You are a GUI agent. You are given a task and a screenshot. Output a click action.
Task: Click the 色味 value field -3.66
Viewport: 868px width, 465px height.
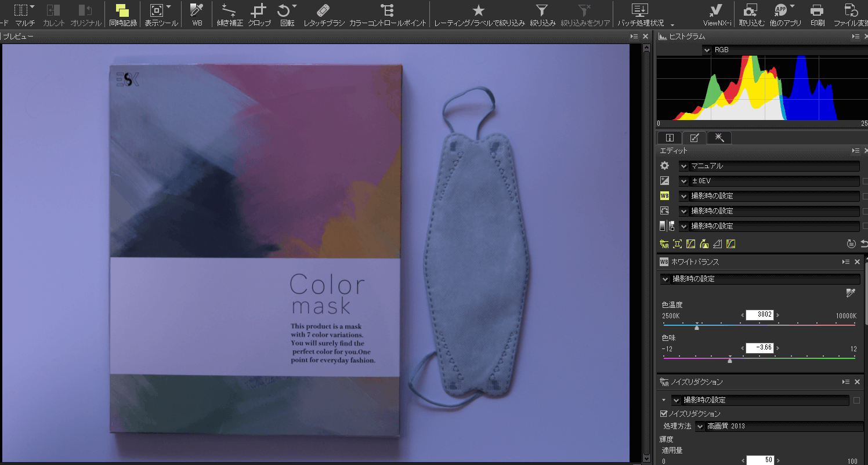tap(759, 348)
